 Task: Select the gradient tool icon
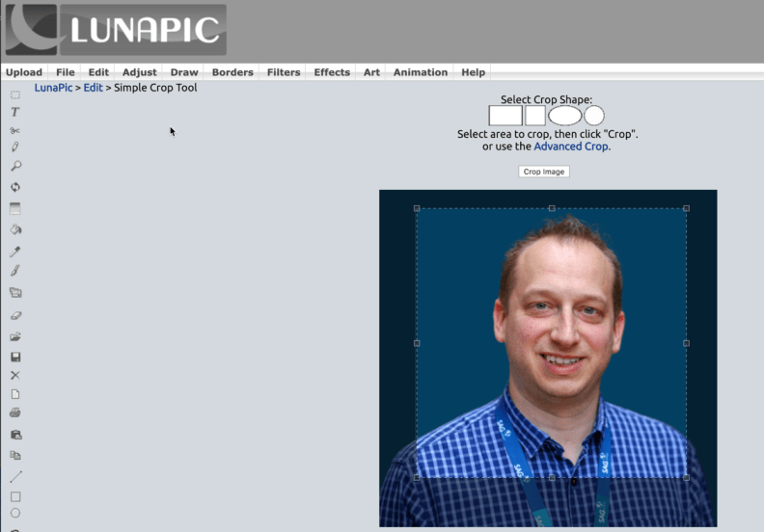(15, 208)
